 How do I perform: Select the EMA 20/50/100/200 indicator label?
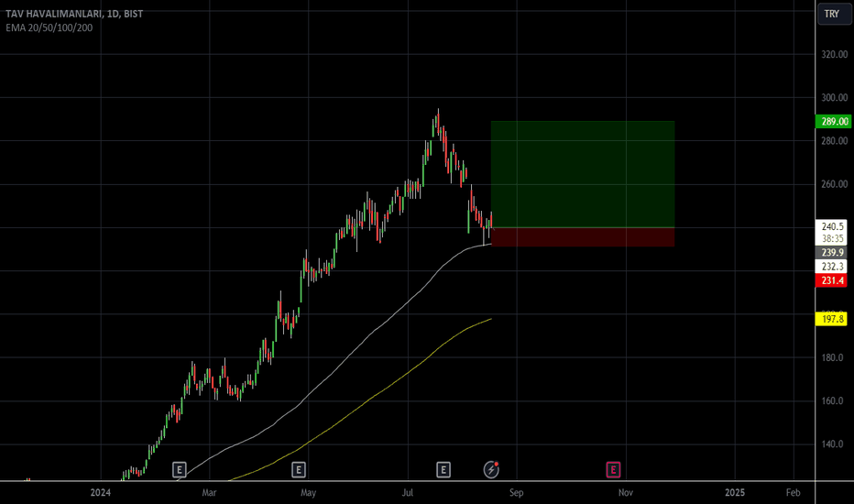tap(49, 27)
